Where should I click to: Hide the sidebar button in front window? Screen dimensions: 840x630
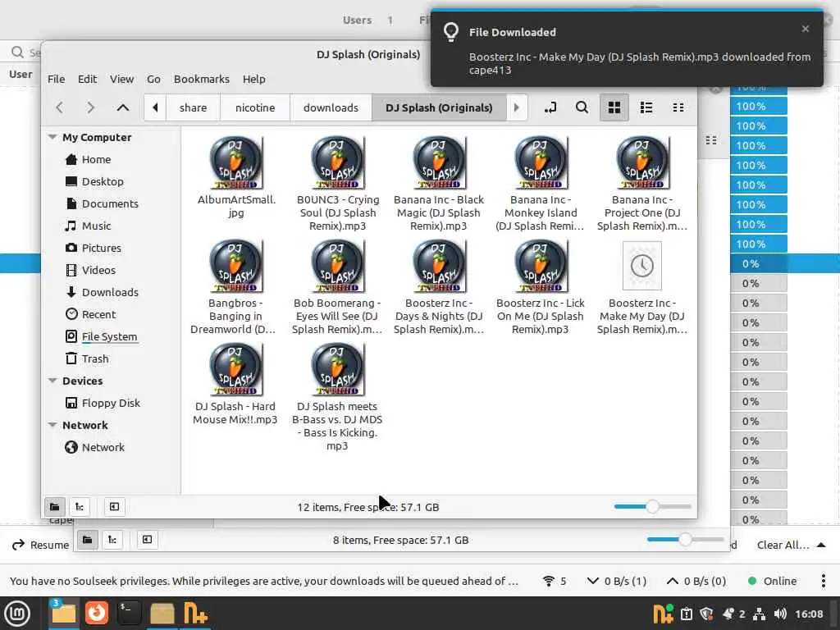(x=114, y=507)
